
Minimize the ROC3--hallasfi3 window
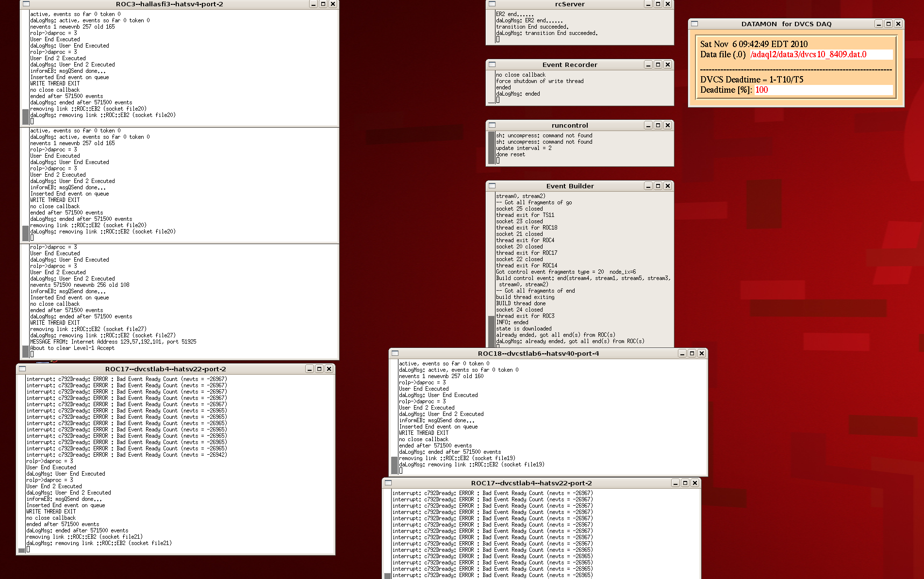pyautogui.click(x=313, y=4)
